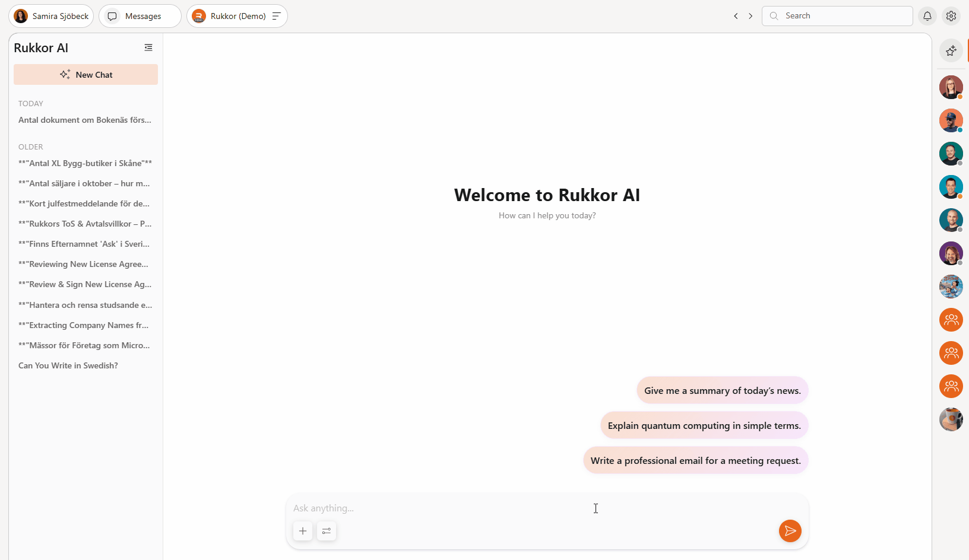This screenshot has width=969, height=560.
Task: Pick suggestion Give me a summary of today's news
Action: [723, 390]
